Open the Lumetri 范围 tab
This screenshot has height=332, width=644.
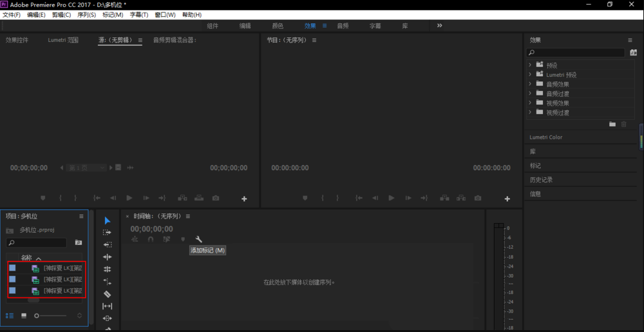click(x=63, y=40)
